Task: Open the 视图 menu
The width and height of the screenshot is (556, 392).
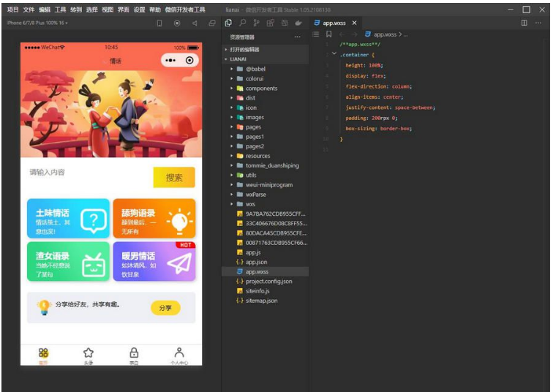Action: (x=108, y=10)
